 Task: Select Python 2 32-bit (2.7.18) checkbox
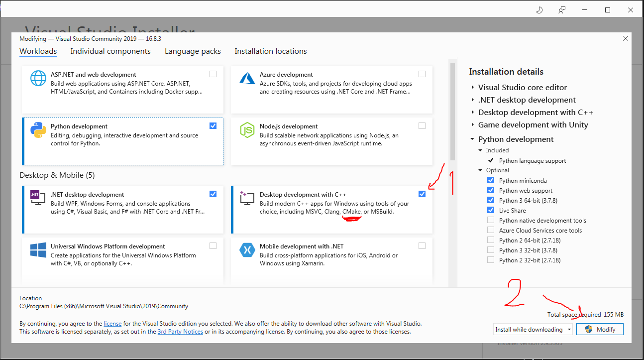pos(491,260)
